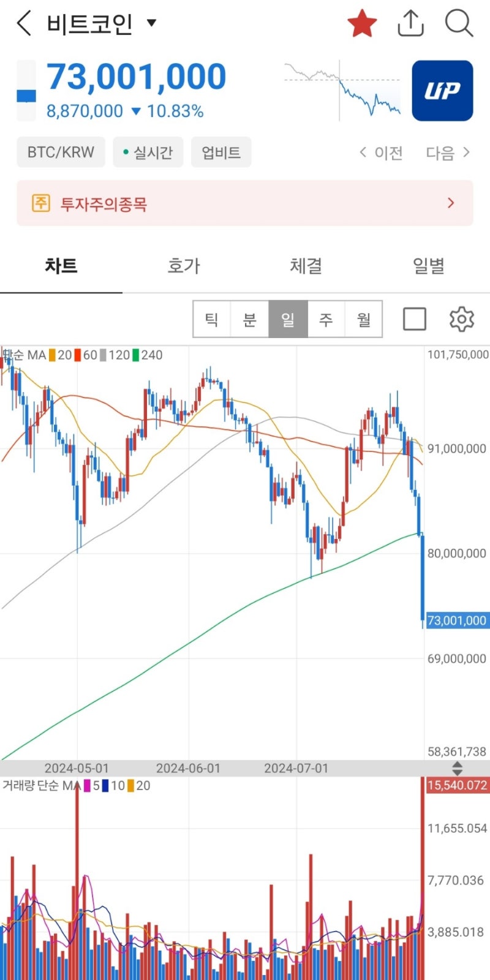Open search from the top toolbar
The height and width of the screenshot is (980, 490).
point(459,23)
